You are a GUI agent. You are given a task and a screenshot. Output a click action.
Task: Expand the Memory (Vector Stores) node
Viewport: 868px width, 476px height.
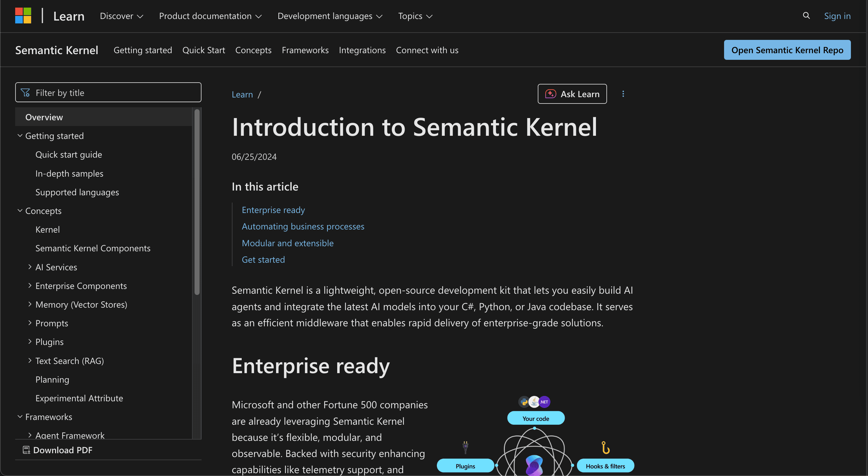pyautogui.click(x=30, y=304)
